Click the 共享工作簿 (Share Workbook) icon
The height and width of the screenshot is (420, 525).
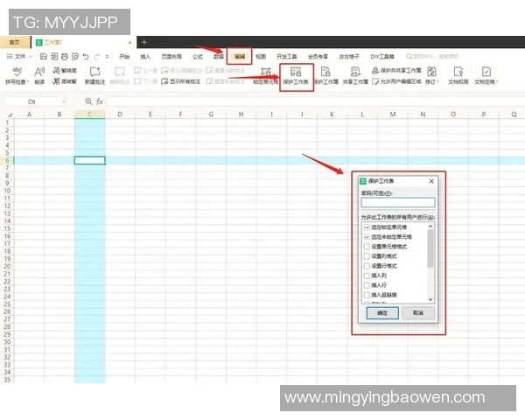pyautogui.click(x=354, y=73)
